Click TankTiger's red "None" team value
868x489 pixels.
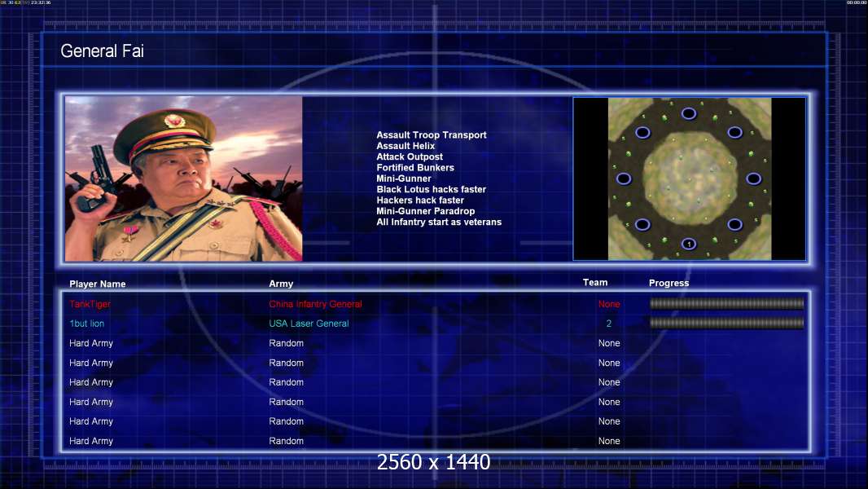click(x=609, y=304)
